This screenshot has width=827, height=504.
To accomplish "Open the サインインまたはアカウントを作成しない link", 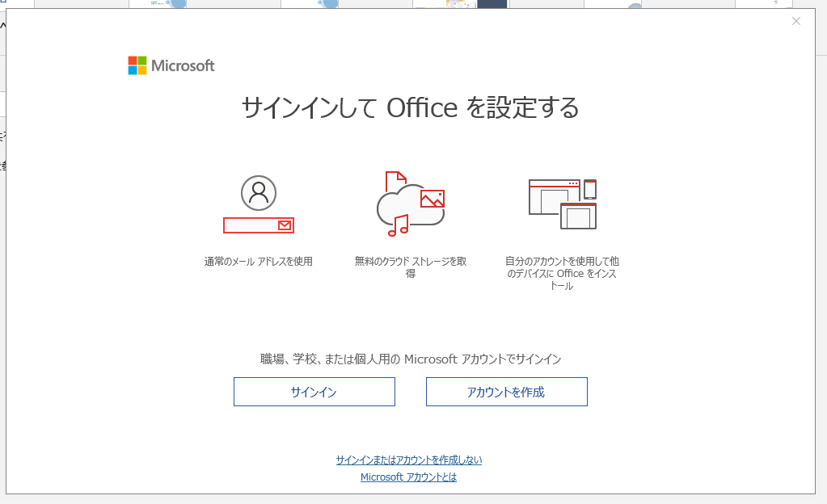I will tap(408, 459).
